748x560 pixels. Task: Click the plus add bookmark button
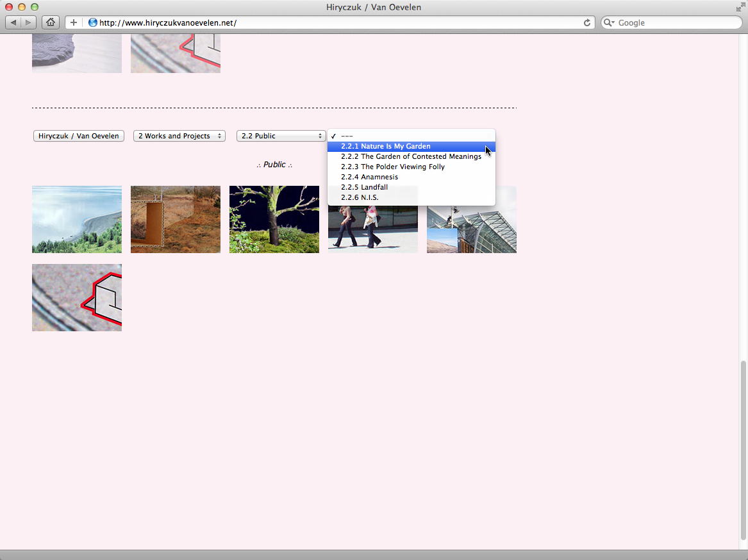point(74,22)
